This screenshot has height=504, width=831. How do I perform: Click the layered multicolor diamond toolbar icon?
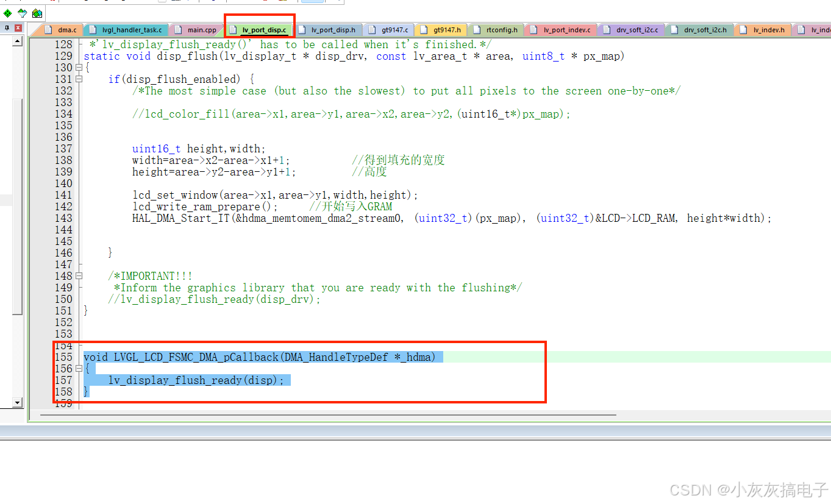(37, 13)
